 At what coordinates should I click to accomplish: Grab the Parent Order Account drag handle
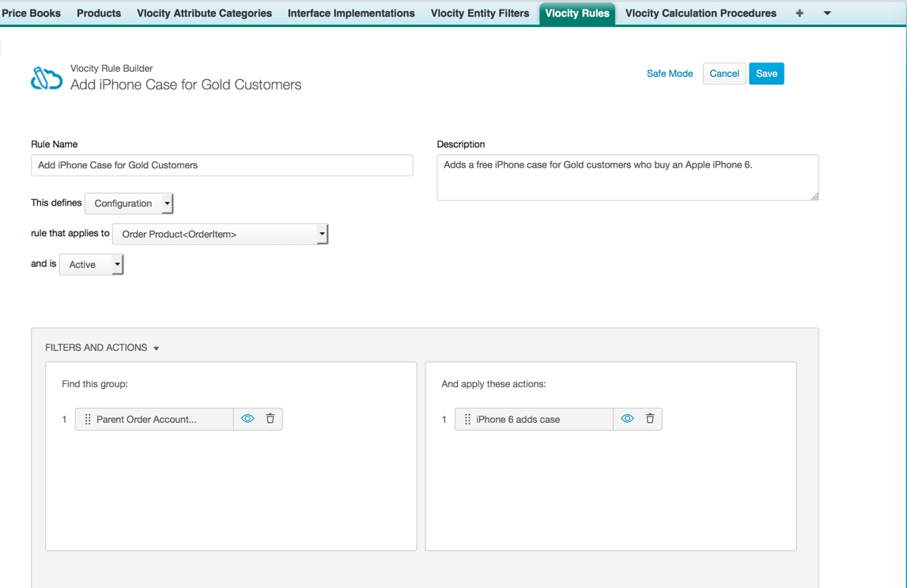click(88, 419)
